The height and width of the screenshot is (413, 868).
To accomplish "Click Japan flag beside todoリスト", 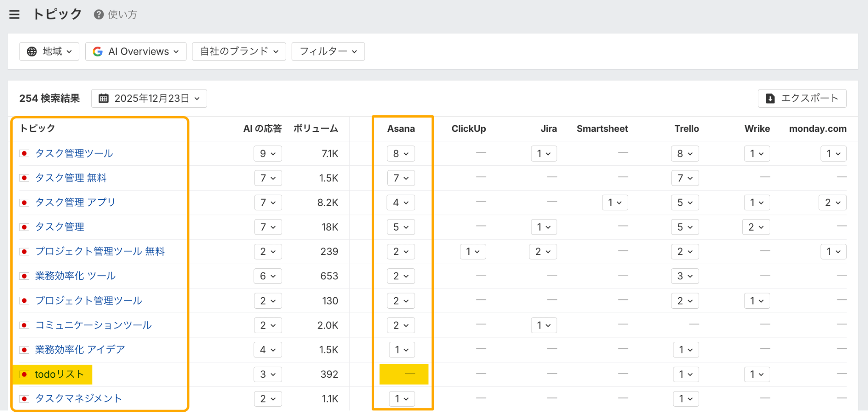I will [25, 374].
